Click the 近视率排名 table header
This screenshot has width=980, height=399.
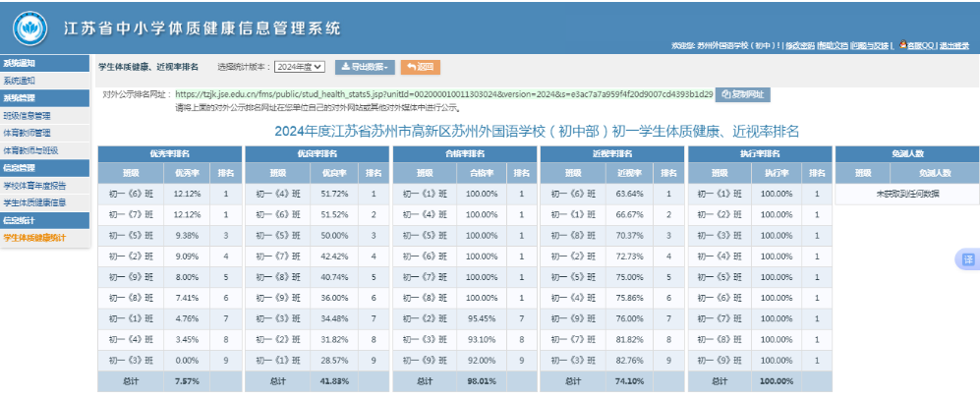coord(610,154)
